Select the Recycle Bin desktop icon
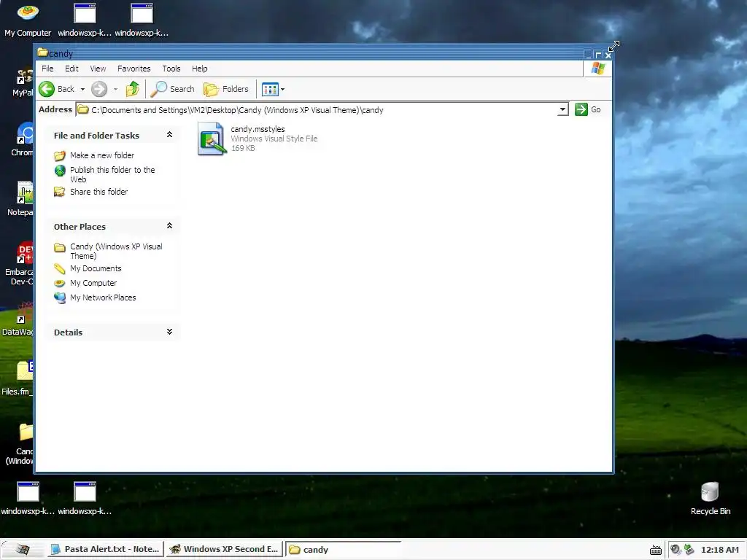 point(711,499)
